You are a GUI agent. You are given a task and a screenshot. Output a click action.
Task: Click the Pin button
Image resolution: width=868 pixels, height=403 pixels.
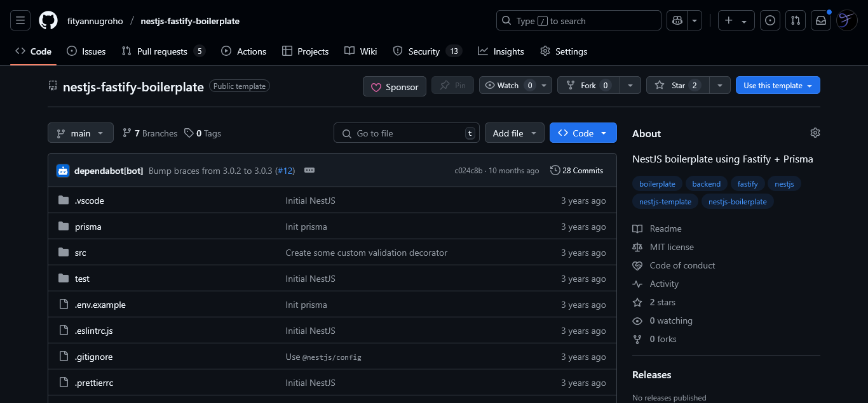click(452, 85)
